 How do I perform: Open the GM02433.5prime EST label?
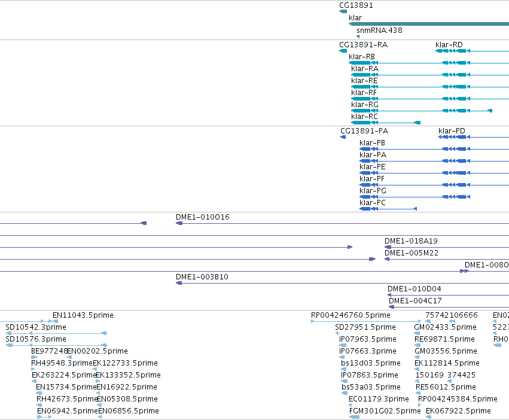(446, 327)
